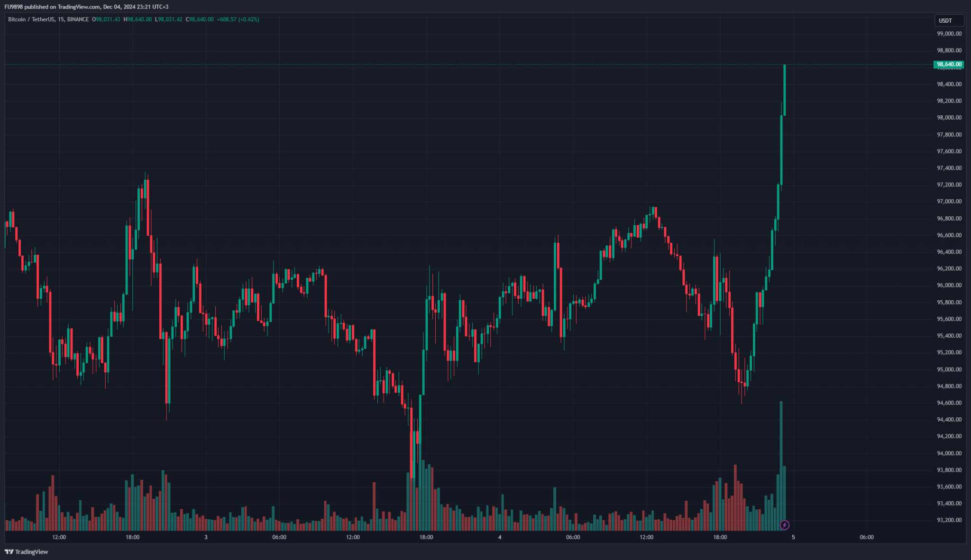Click the TradingView logo at bottom left
Screen dimensions: 971x560
pos(27,551)
